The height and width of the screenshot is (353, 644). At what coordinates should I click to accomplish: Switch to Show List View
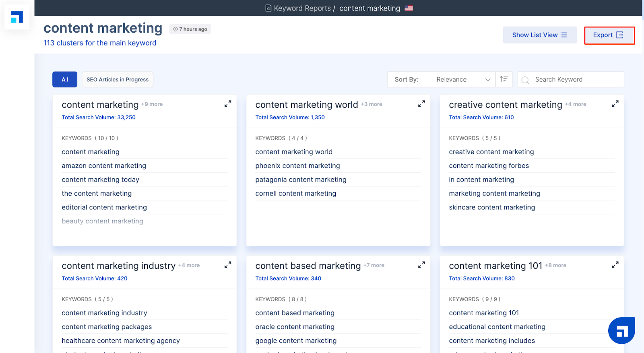[539, 35]
